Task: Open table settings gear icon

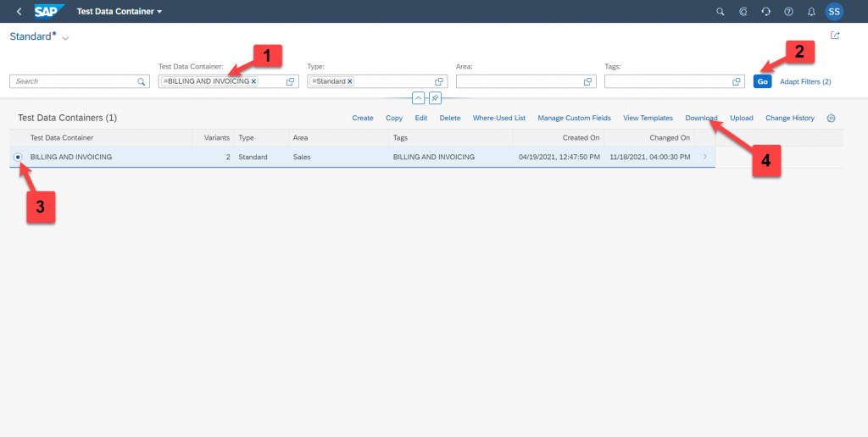Action: [831, 118]
